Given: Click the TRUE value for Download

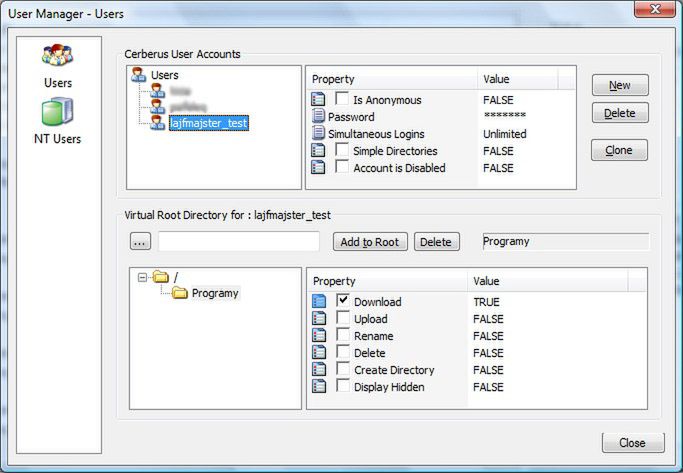Looking at the screenshot, I should tap(486, 302).
